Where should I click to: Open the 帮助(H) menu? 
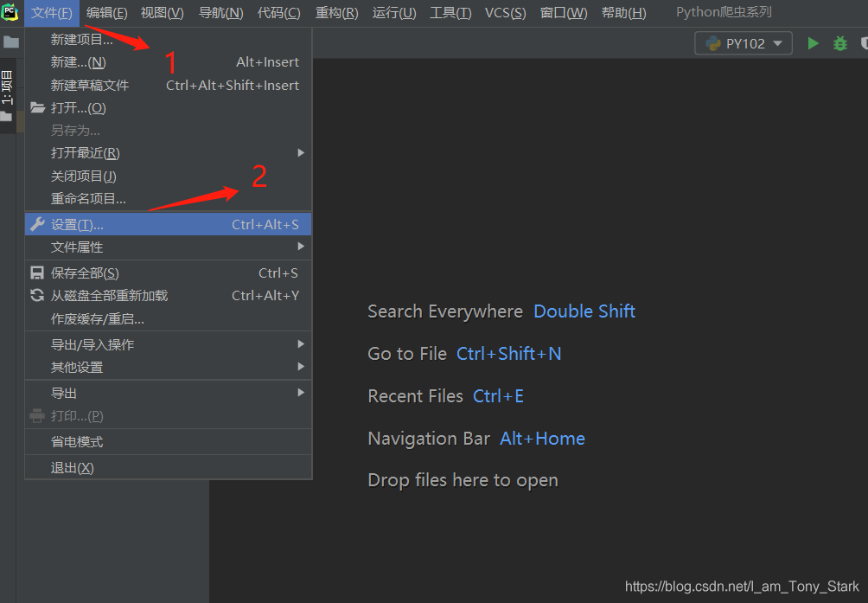pyautogui.click(x=624, y=13)
